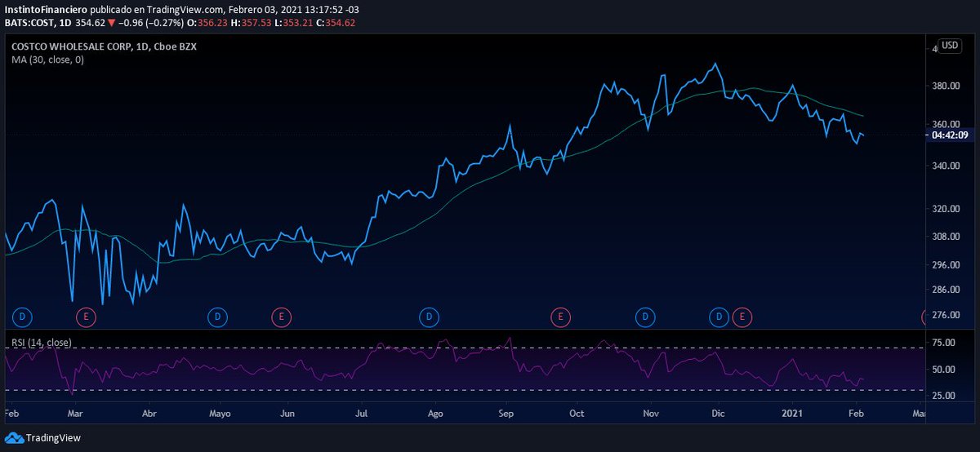This screenshot has height=452, width=980.
Task: Click the 286.00 price axis label
Action: 945,290
